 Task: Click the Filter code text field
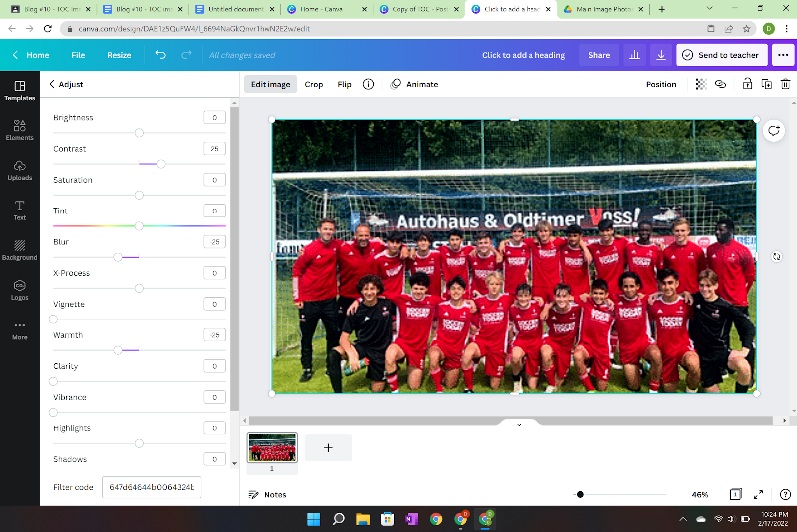151,487
